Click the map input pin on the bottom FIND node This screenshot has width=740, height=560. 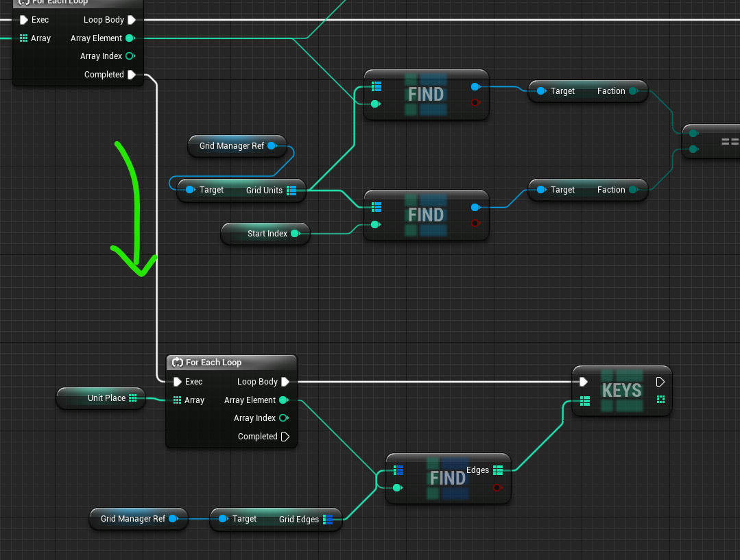pos(398,470)
